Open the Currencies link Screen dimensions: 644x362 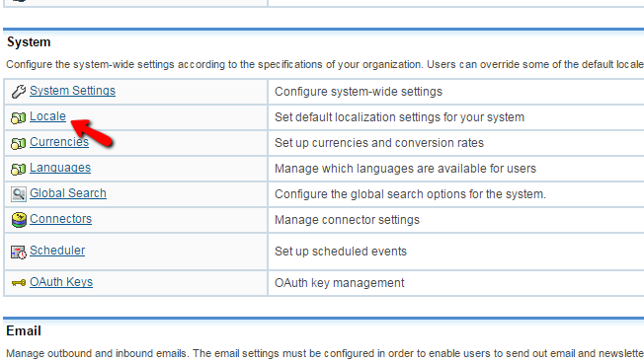click(59, 142)
